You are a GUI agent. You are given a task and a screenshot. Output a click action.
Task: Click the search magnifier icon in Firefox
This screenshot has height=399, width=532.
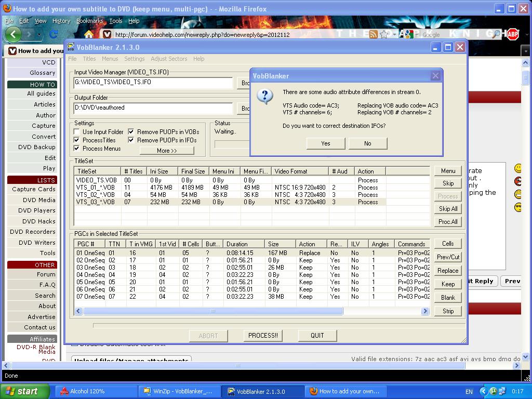click(x=497, y=34)
